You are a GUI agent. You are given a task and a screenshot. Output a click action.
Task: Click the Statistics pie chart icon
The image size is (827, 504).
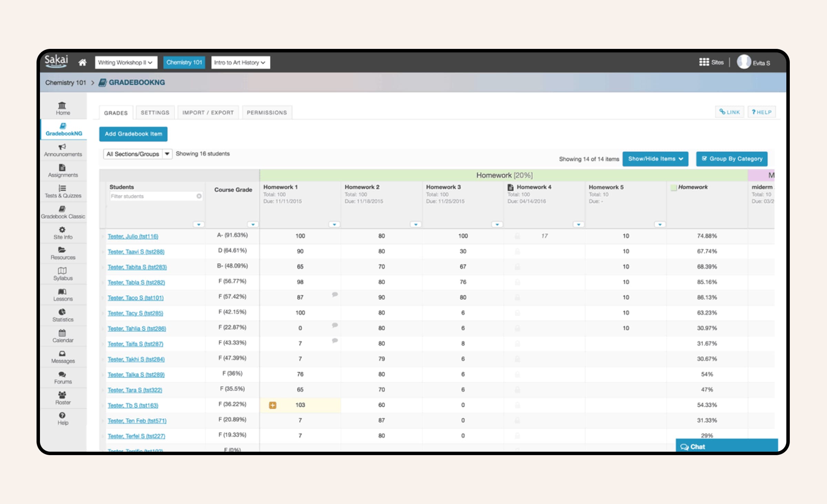click(x=62, y=312)
